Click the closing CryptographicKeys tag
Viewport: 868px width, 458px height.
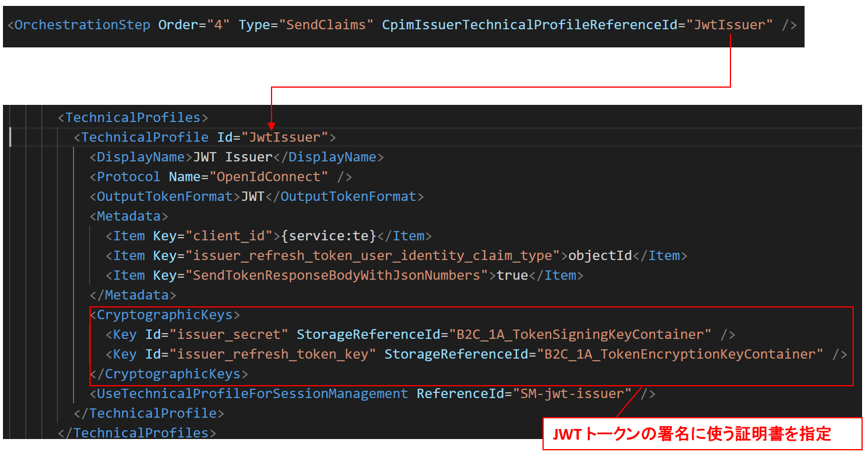[x=168, y=374]
